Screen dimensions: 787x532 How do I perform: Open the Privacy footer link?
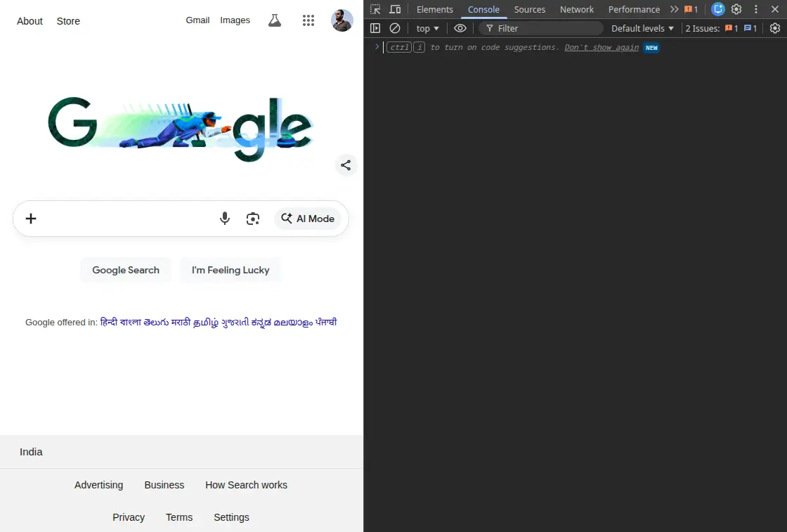click(129, 517)
